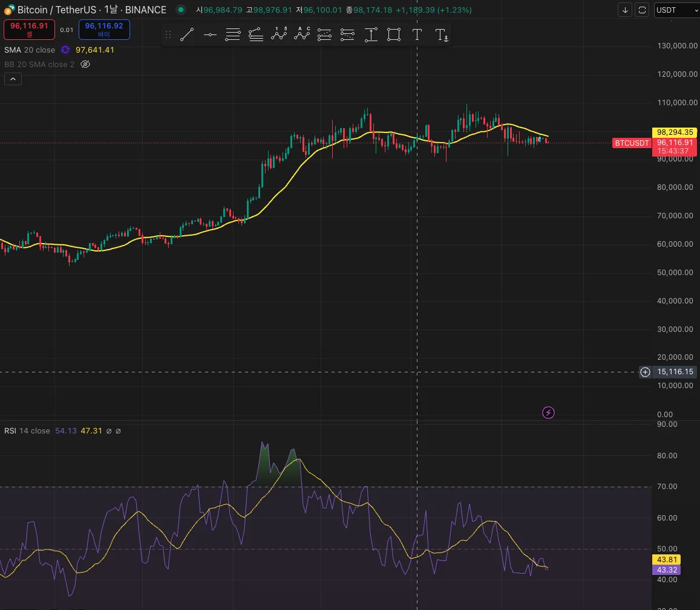Screen dimensions: 700x610
Task: Click the down-arrow button beside USDT
Action: [x=625, y=10]
